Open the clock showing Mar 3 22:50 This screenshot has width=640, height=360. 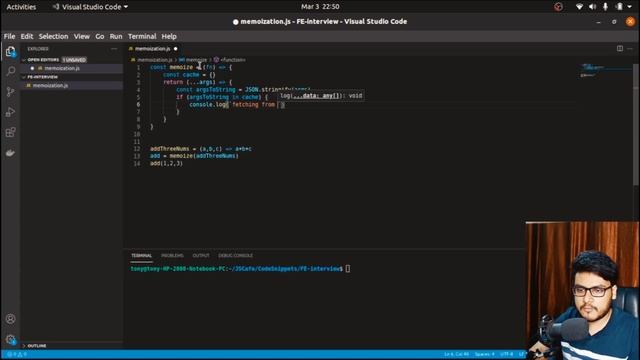tap(320, 7)
